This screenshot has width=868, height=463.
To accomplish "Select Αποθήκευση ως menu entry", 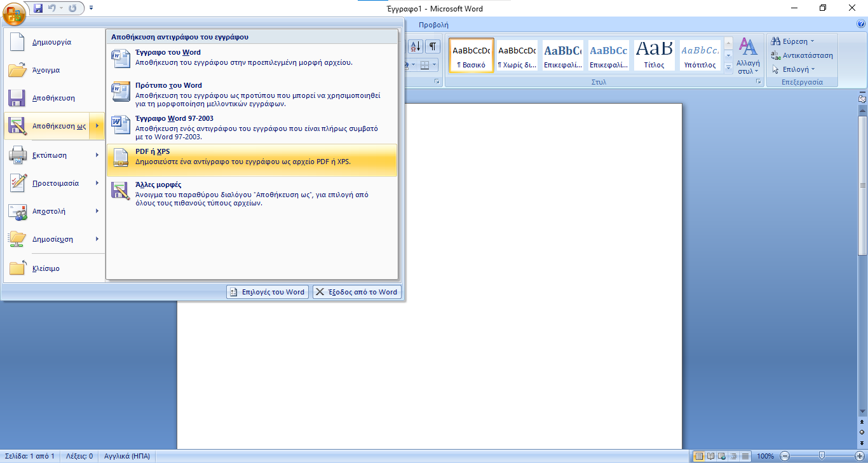I will click(x=46, y=126).
